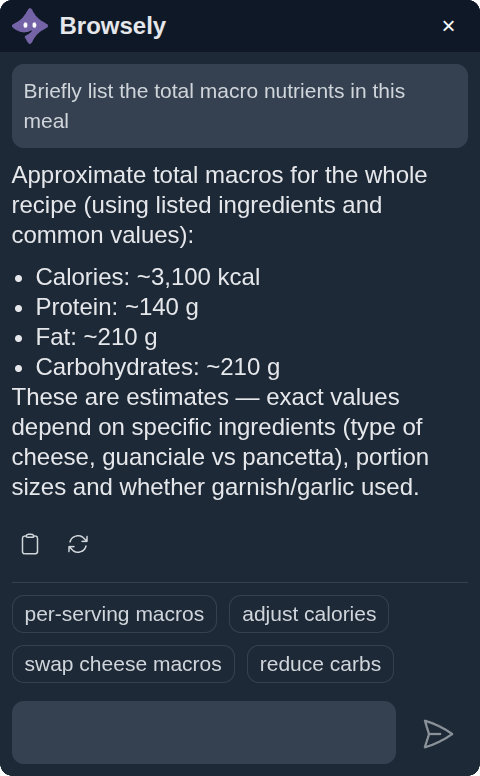Pick the swap cheese macros suggestion

click(123, 664)
